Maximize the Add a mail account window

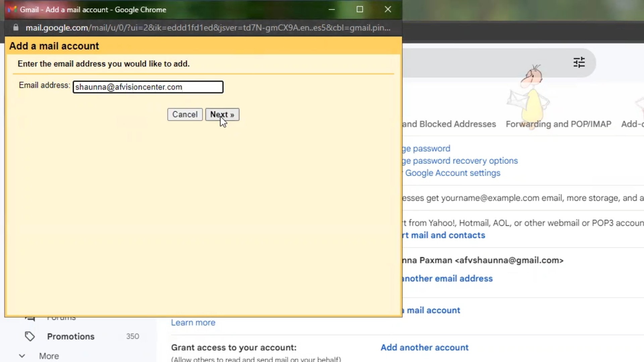click(x=360, y=9)
